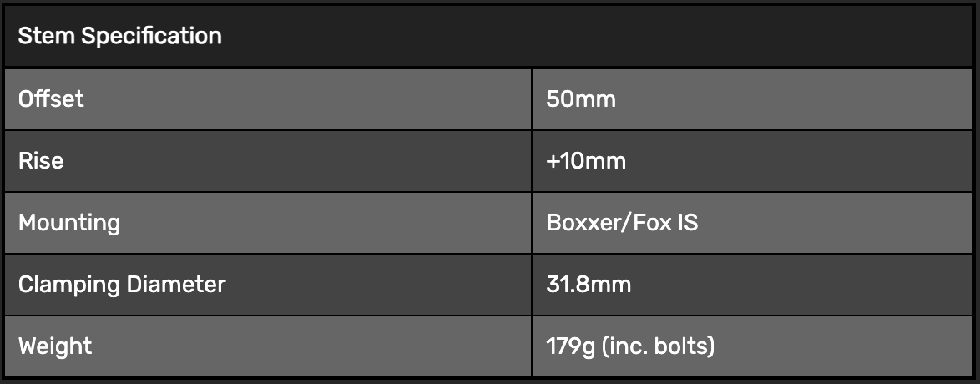Click the 50mm offset value

580,99
